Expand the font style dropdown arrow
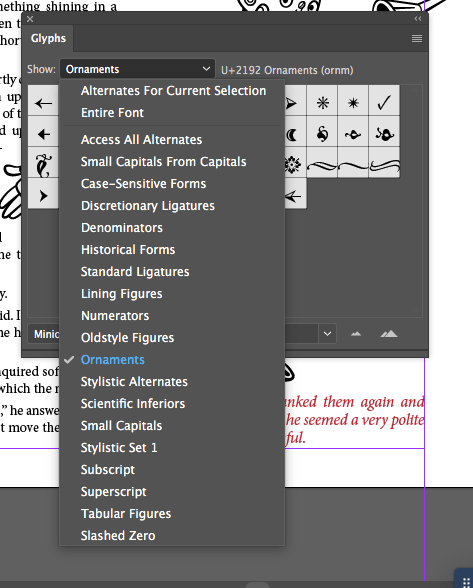Viewport: 473px width, 588px height. [x=327, y=334]
